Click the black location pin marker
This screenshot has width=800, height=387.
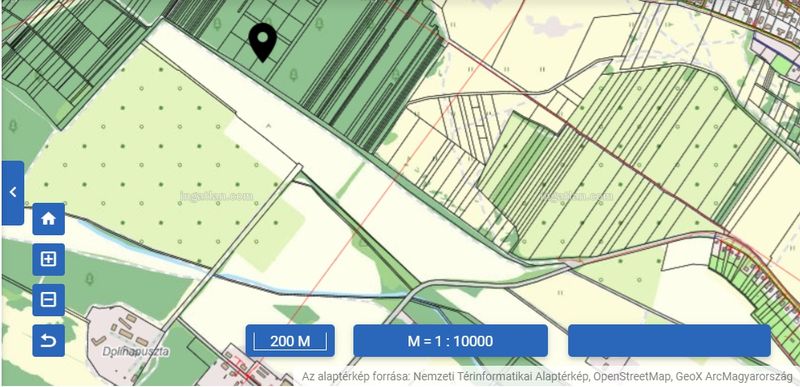(263, 42)
